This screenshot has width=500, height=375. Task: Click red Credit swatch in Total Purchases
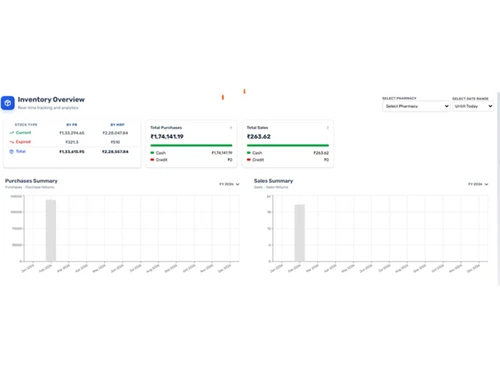click(x=152, y=160)
